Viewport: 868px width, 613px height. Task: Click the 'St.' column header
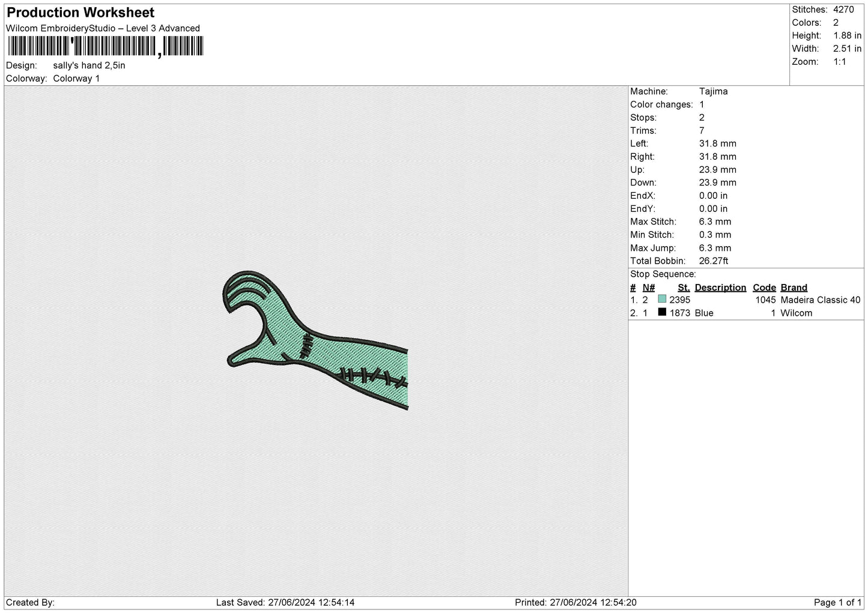click(684, 288)
